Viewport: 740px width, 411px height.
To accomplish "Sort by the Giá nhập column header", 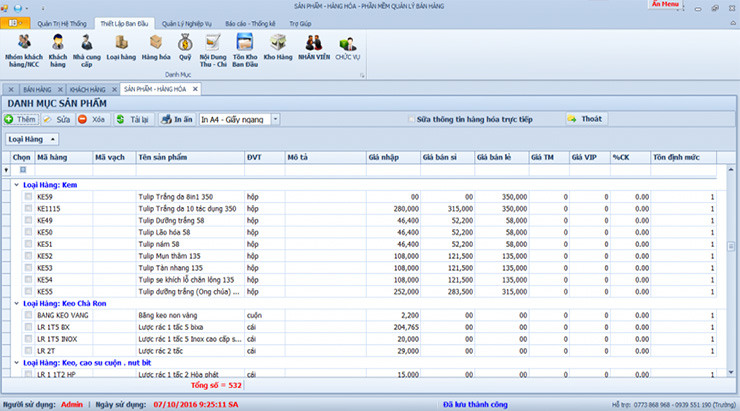I will (x=393, y=157).
